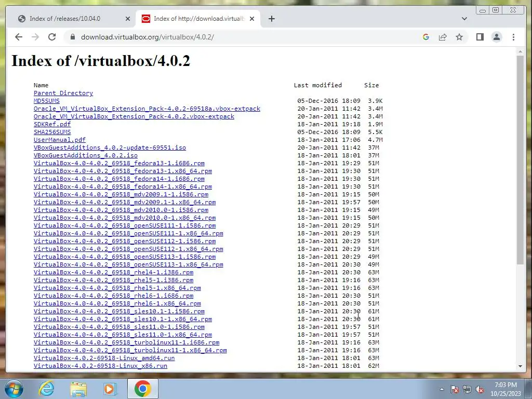The width and height of the screenshot is (532, 399).
Task: Bookmark this page with star icon
Action: coord(459,37)
